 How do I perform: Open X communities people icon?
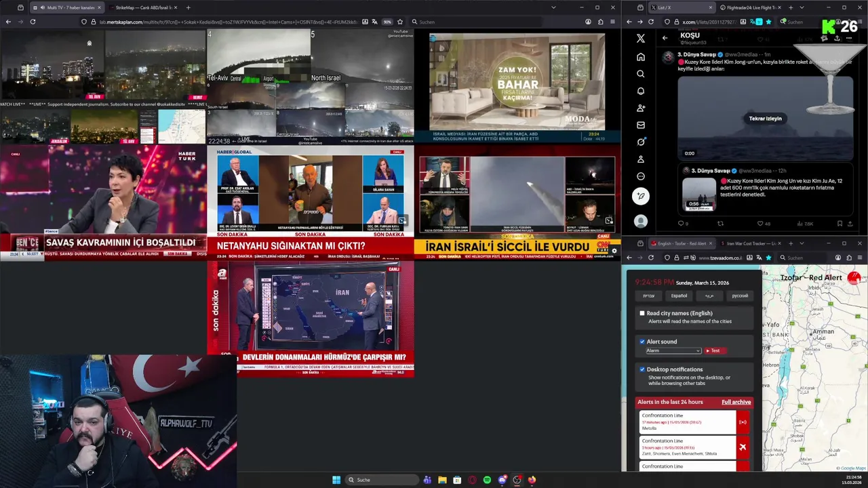coord(640,108)
